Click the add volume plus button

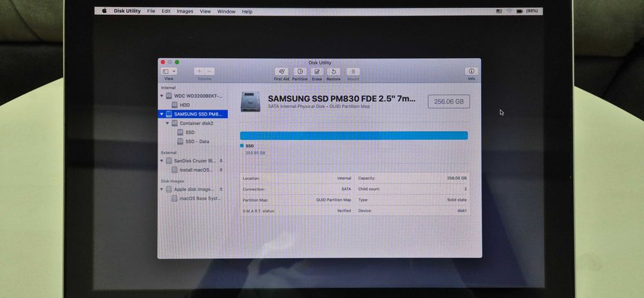pos(199,71)
